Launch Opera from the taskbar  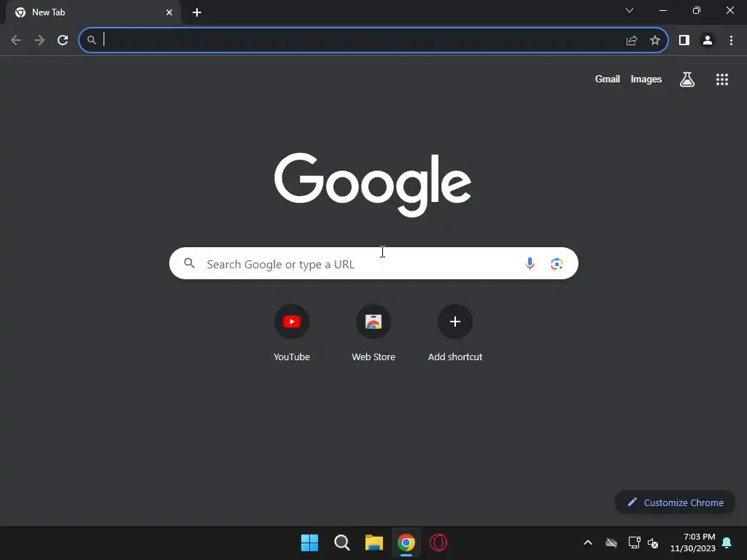click(438, 542)
